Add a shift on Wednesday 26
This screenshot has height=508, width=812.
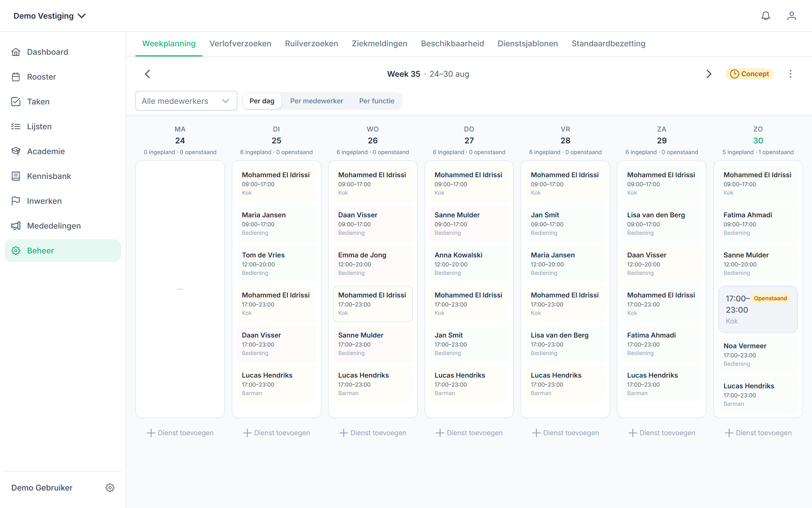372,433
